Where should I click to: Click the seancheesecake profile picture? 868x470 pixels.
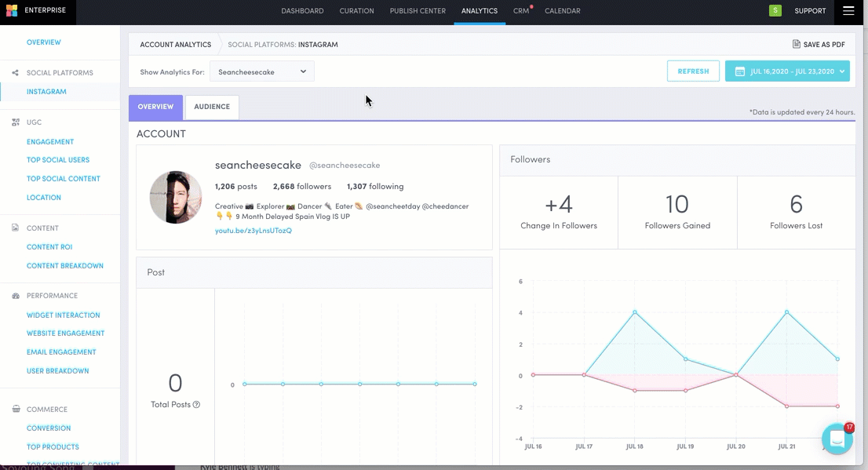[x=176, y=197]
